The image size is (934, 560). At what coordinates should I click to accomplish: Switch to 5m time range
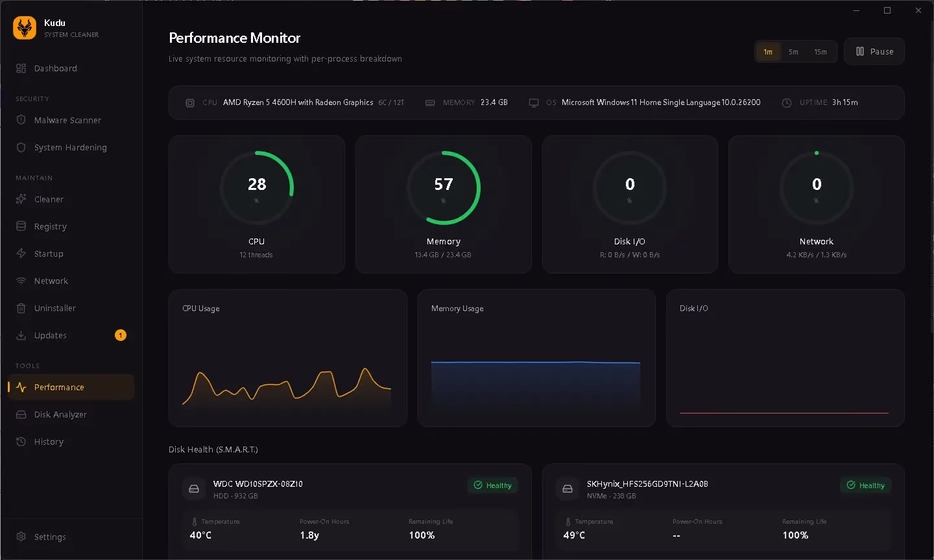tap(793, 52)
